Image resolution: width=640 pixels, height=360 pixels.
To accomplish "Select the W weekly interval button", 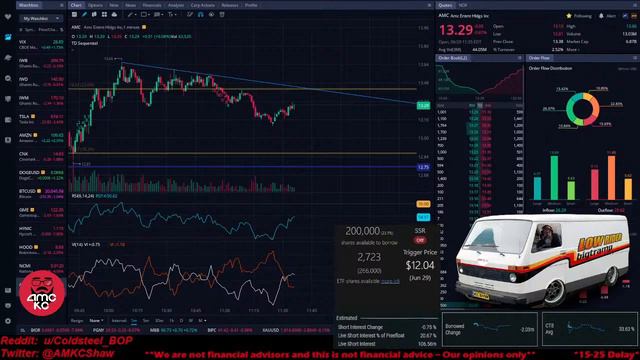I will (191, 321).
